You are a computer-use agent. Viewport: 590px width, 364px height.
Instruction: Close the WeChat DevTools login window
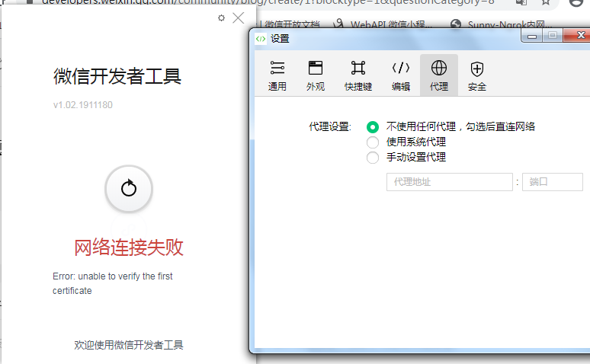click(x=238, y=18)
